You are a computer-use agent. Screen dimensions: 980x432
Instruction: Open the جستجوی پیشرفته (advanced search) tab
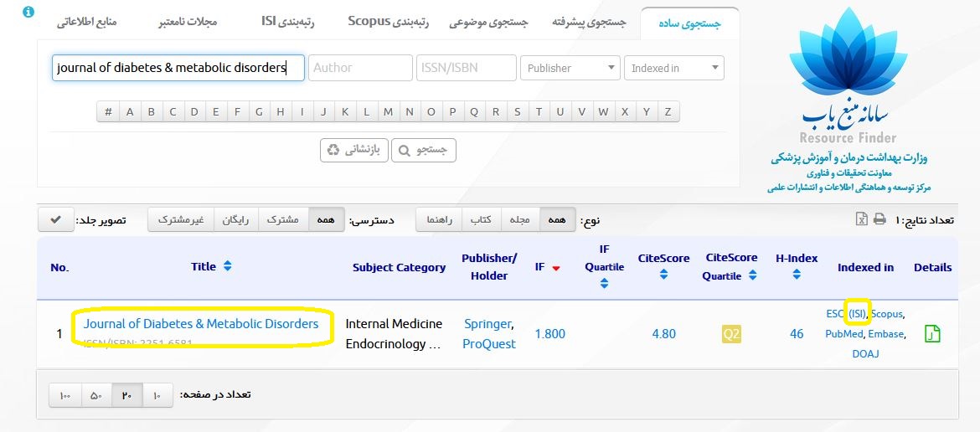pyautogui.click(x=588, y=23)
